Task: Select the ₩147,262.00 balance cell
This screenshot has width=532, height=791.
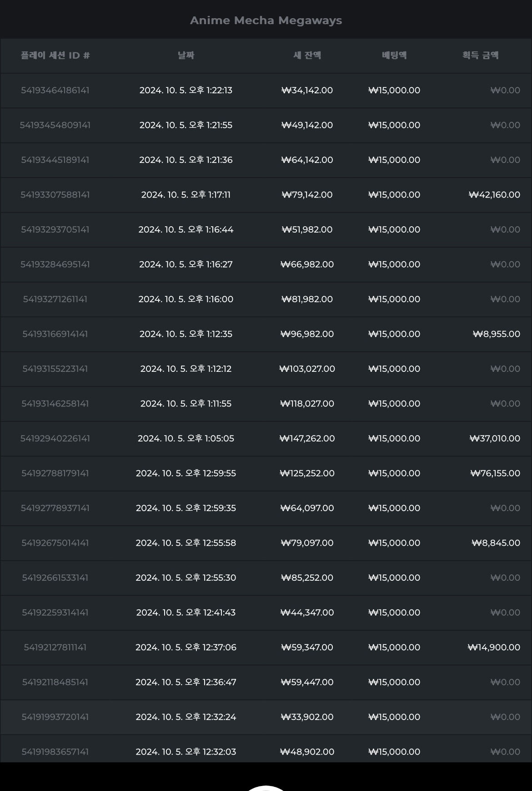Action: (x=307, y=438)
